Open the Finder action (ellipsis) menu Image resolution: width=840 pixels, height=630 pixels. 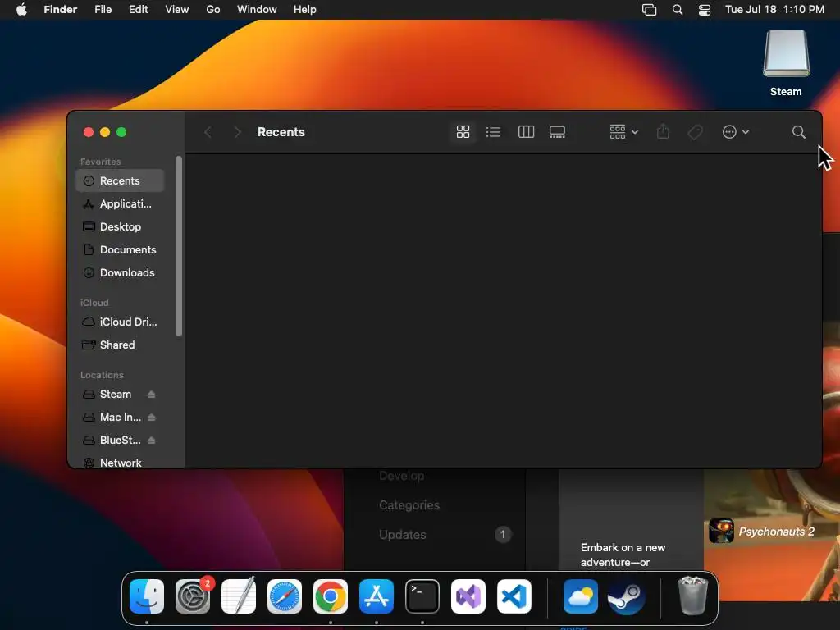click(x=735, y=132)
